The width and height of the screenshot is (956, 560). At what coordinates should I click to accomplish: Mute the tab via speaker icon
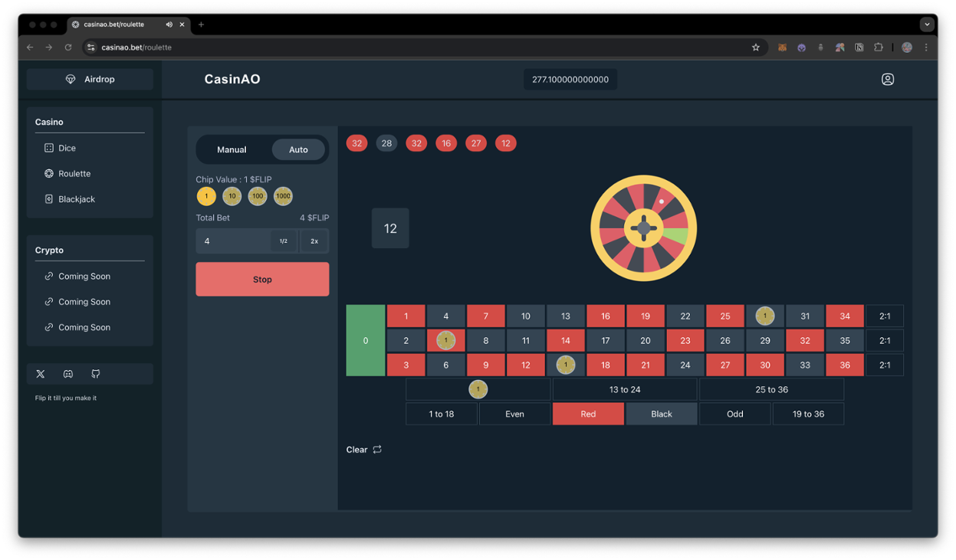tap(169, 25)
